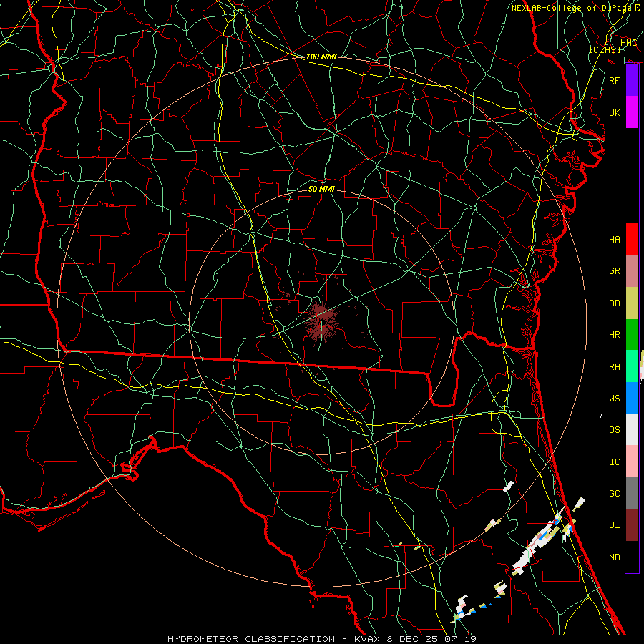Click the ND black legend swatch
The height and width of the screenshot is (644, 644).
(x=632, y=557)
